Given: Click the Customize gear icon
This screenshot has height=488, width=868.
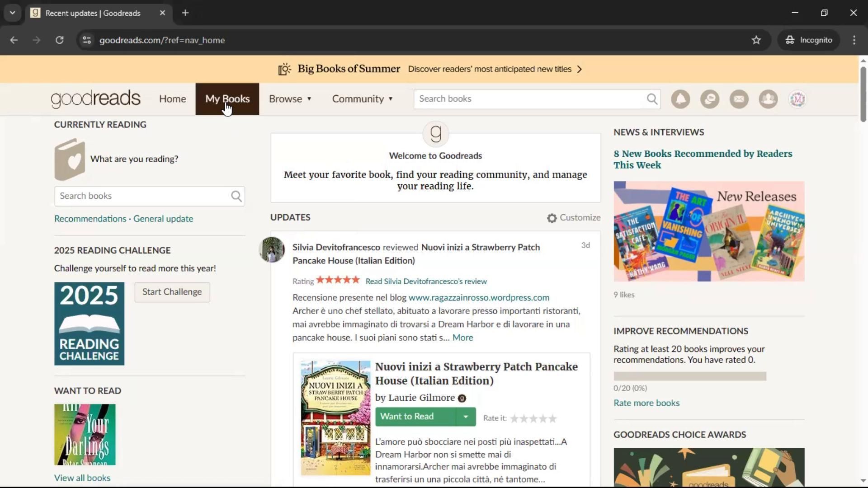Looking at the screenshot, I should [x=552, y=218].
